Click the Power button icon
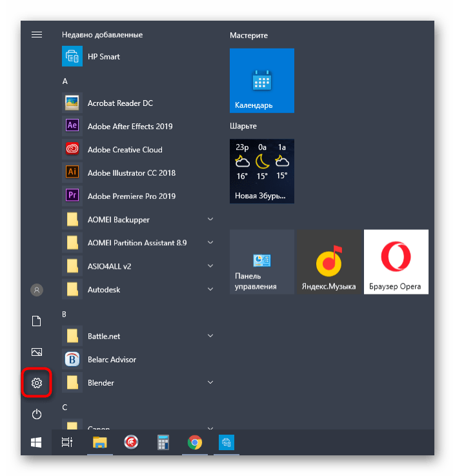Viewport: 455px width, 476px height. pos(37,413)
